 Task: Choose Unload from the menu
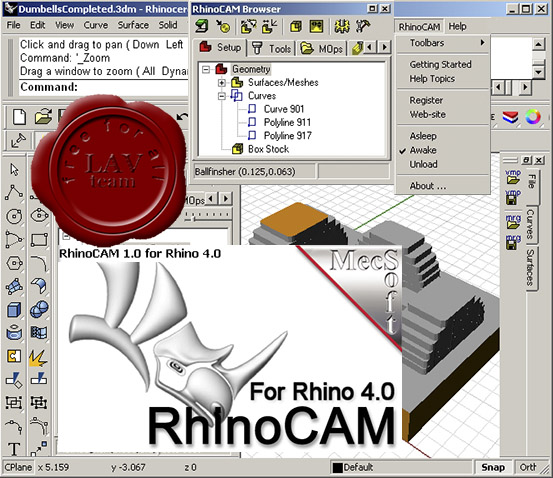coord(423,164)
